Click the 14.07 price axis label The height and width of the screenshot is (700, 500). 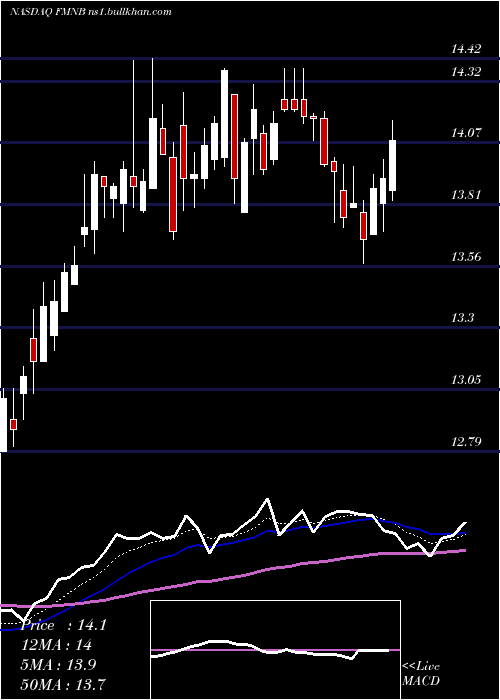[466, 133]
